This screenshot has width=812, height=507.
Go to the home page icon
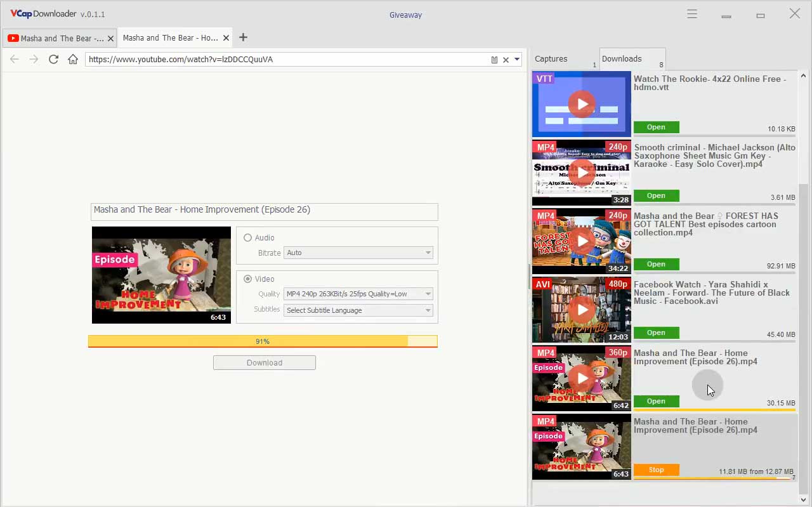tap(73, 59)
